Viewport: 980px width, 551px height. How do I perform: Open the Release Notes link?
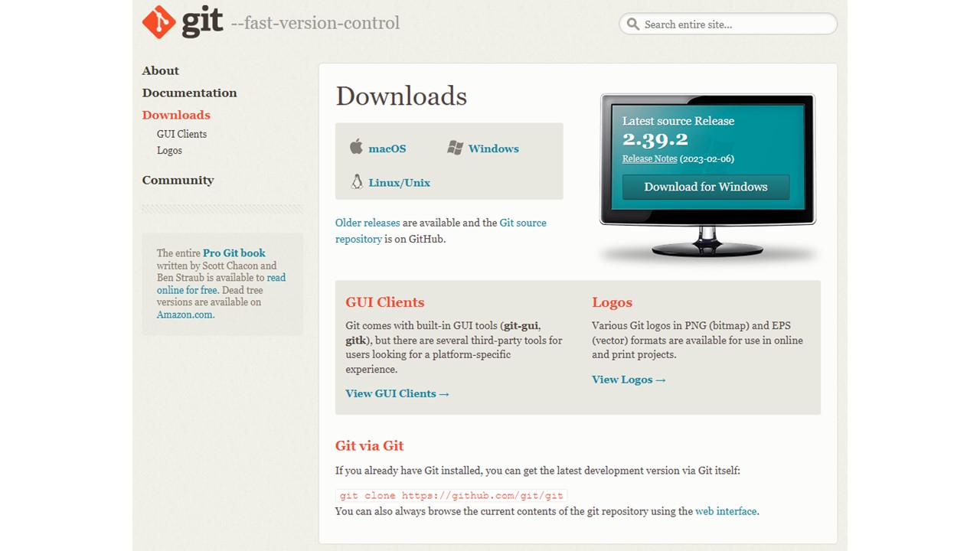click(x=650, y=159)
